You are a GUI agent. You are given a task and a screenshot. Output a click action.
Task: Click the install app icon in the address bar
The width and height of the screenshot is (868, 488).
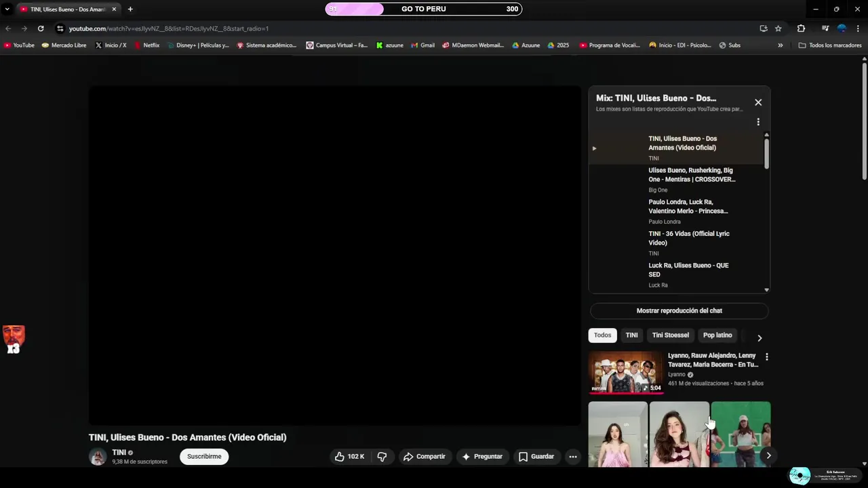764,28
